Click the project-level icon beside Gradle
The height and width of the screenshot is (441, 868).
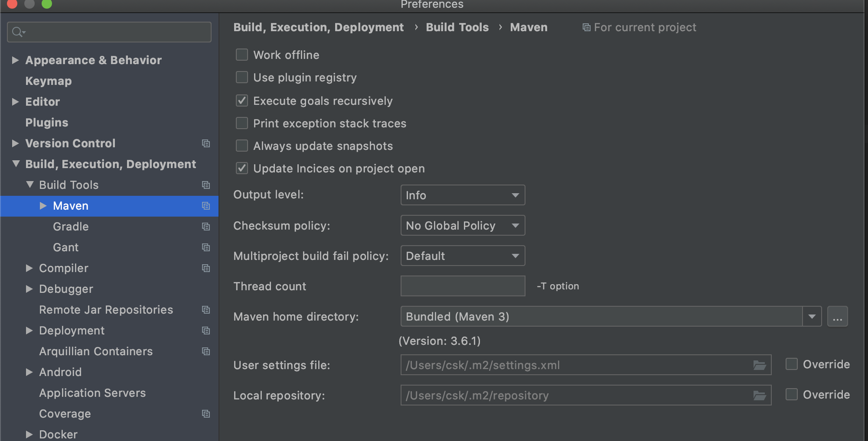pos(206,227)
